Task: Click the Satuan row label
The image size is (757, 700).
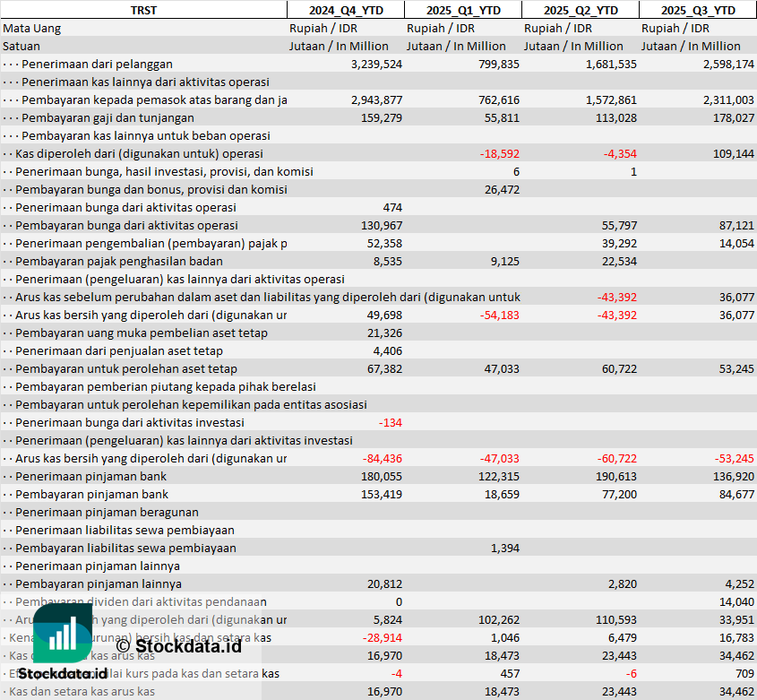Action: 22,47
